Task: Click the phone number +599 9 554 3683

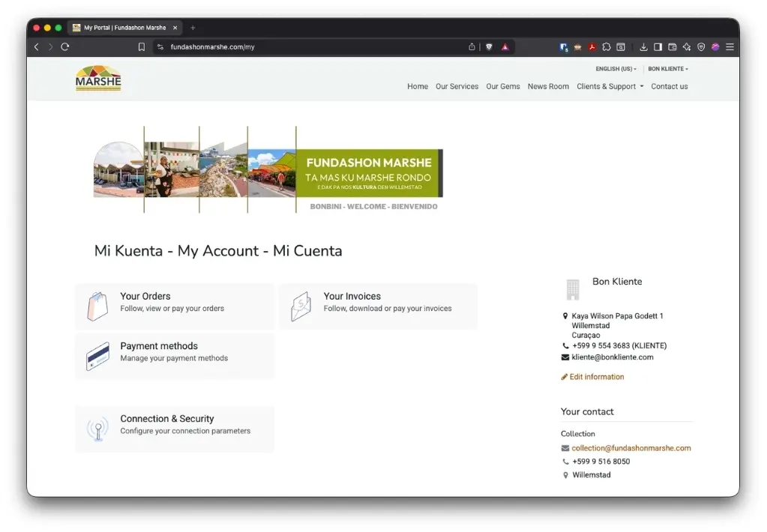Action: [619, 345]
